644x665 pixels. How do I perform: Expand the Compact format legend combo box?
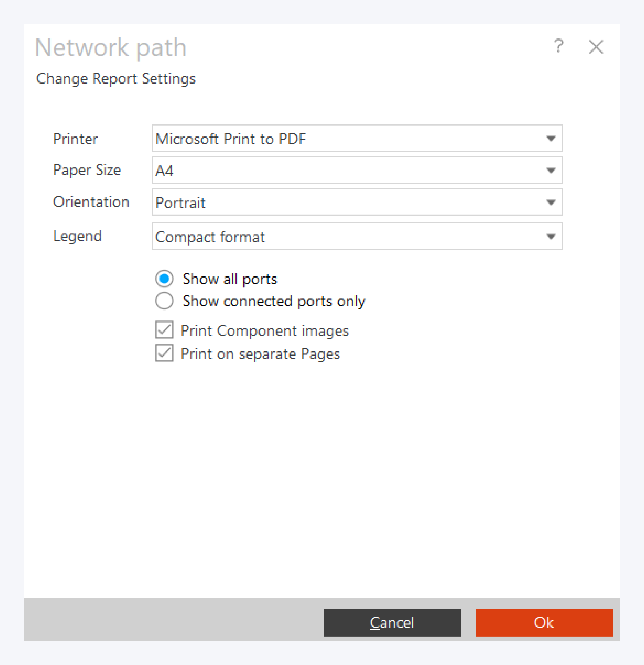(x=346, y=237)
